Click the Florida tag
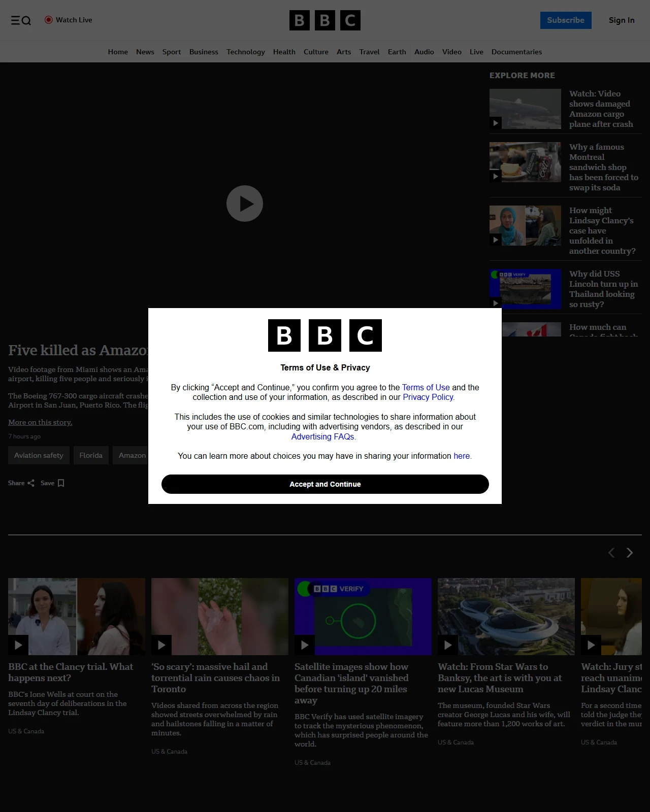The height and width of the screenshot is (812, 650). pos(91,455)
